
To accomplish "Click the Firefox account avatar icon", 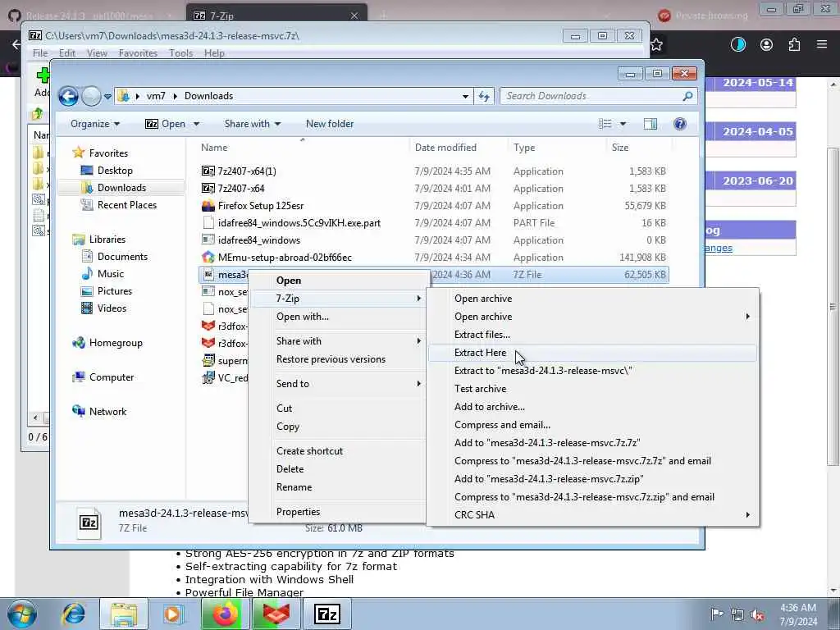I will click(x=767, y=45).
